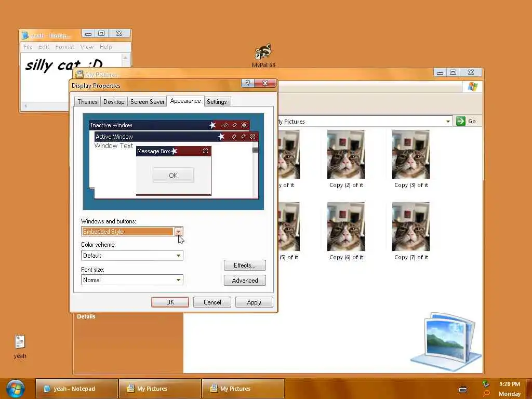Click the Inactive Window title bar in preview

pos(169,125)
